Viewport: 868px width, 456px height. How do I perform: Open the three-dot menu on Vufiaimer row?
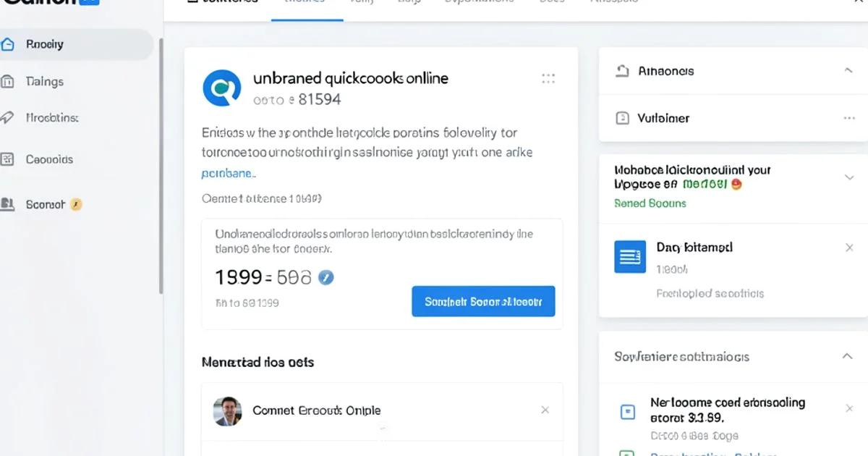849,118
